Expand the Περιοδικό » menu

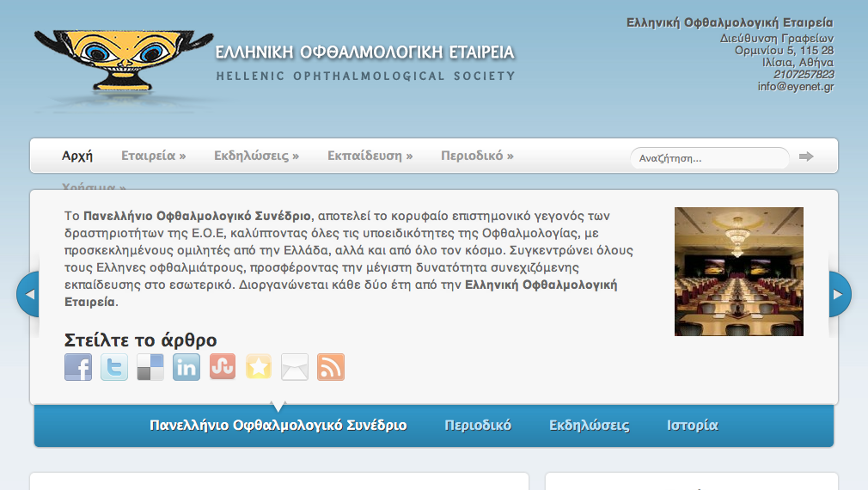click(x=477, y=156)
